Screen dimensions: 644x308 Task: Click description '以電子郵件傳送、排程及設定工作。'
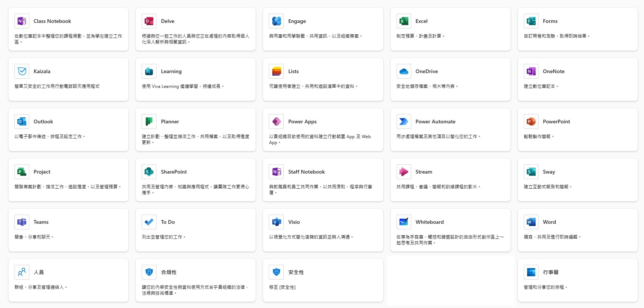[50, 137]
